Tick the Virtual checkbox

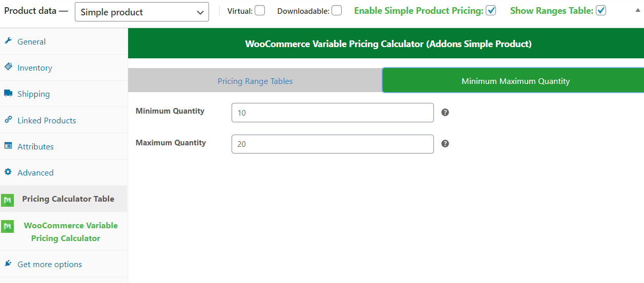pos(260,10)
